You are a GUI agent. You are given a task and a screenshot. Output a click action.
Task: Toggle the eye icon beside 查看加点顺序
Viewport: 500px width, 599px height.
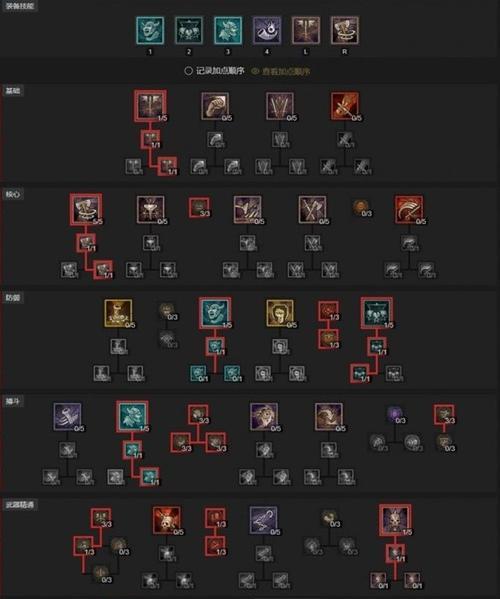click(255, 71)
